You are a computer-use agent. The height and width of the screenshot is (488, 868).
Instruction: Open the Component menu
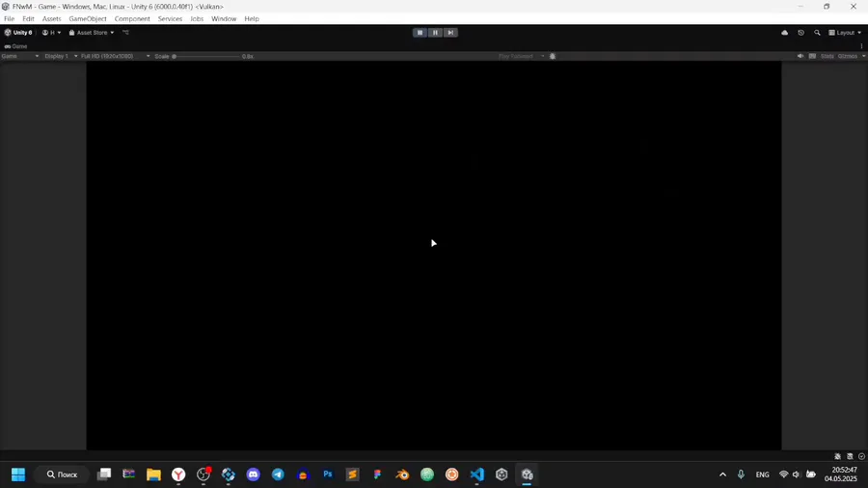(132, 19)
